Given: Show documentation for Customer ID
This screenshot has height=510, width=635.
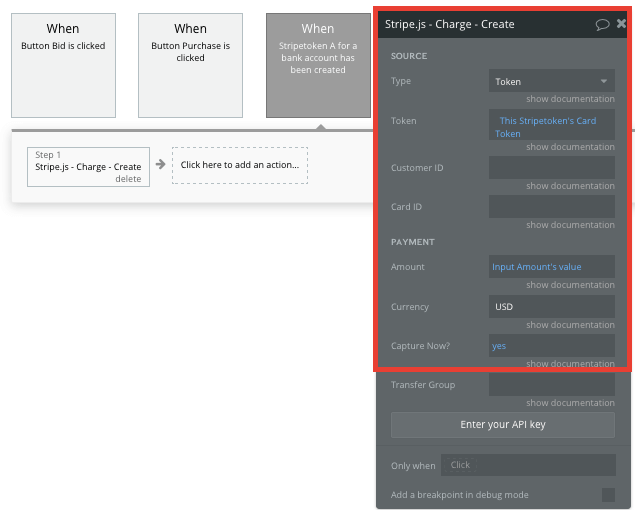Looking at the screenshot, I should click(570, 186).
